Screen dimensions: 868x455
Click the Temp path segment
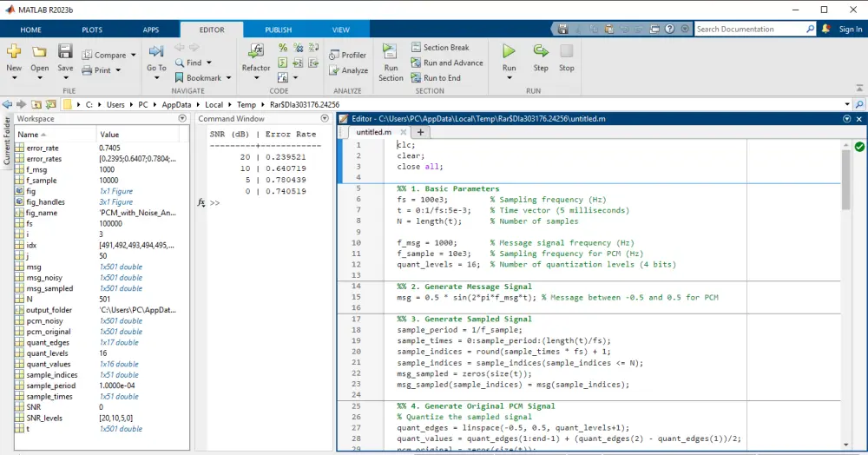pos(247,104)
